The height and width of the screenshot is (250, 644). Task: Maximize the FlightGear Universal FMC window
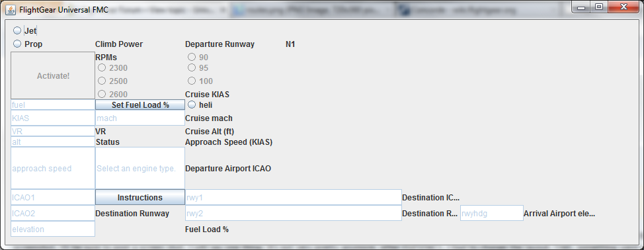pyautogui.click(x=599, y=7)
